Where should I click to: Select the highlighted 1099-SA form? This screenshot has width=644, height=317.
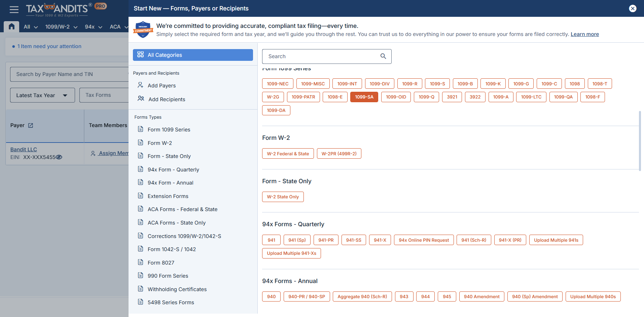(364, 97)
